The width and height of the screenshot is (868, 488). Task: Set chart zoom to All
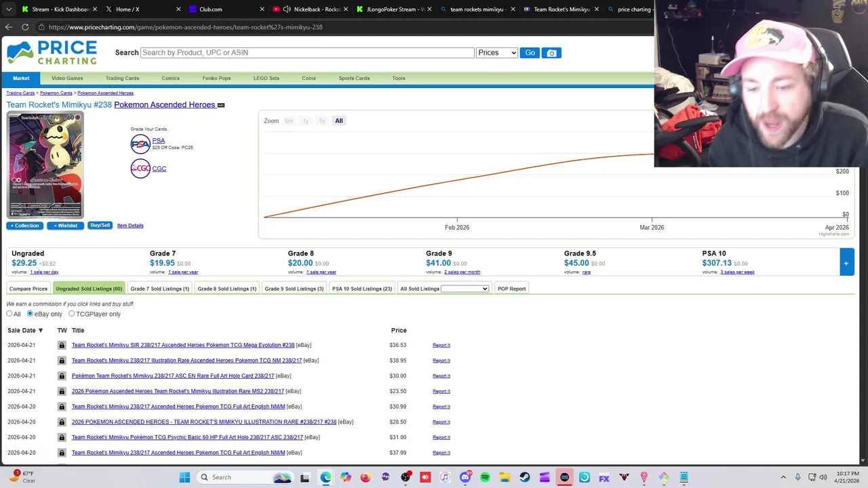(339, 121)
